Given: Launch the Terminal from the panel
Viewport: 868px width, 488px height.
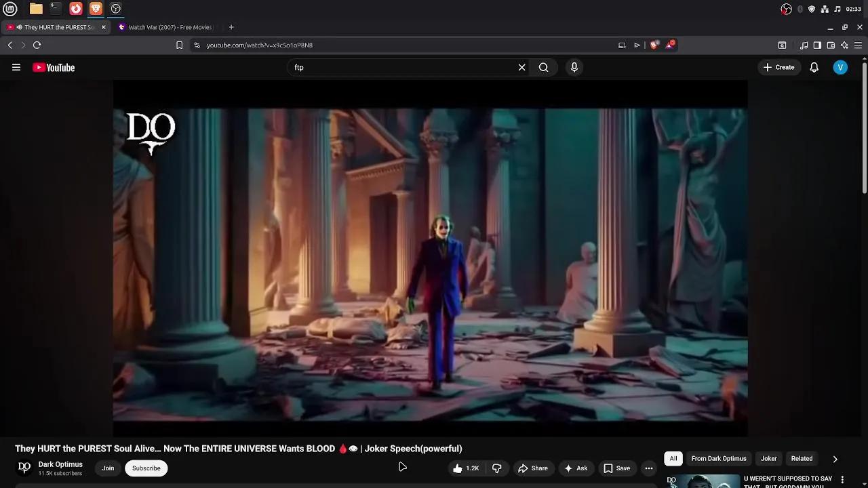Looking at the screenshot, I should (x=56, y=9).
